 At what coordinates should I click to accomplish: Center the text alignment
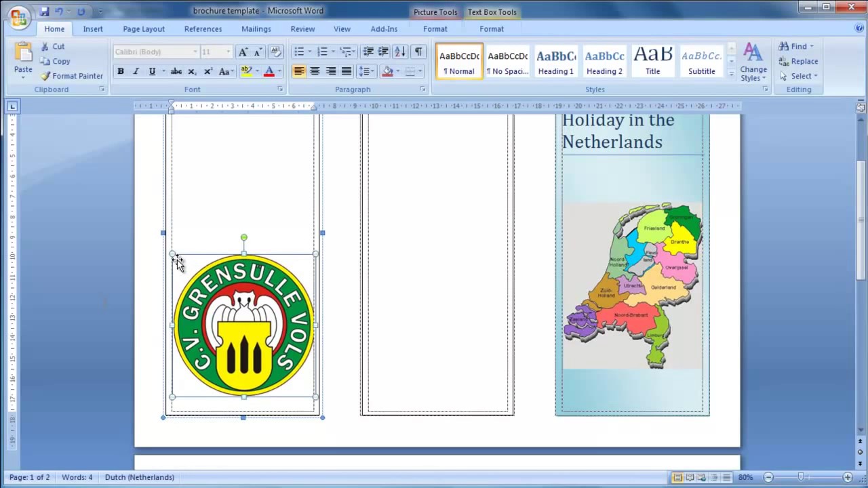[x=315, y=71]
